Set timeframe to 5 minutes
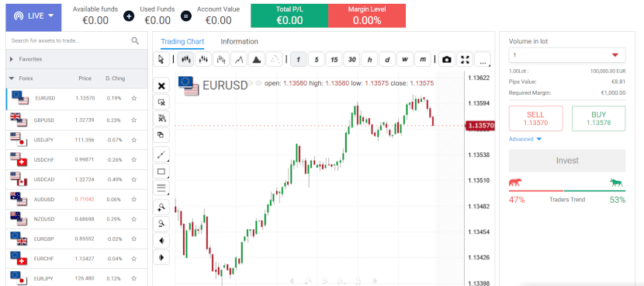644x286 pixels. pos(317,60)
